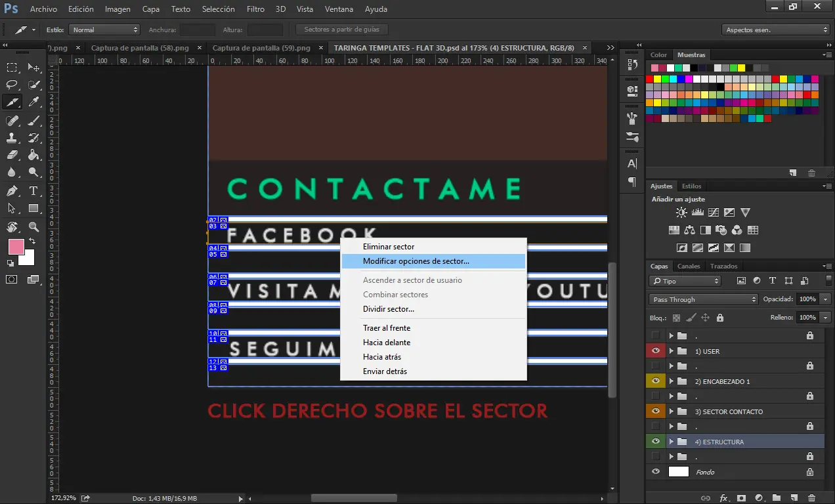Expand the 3) SECTOR CONTACTO group
This screenshot has width=835, height=504.
click(x=671, y=411)
